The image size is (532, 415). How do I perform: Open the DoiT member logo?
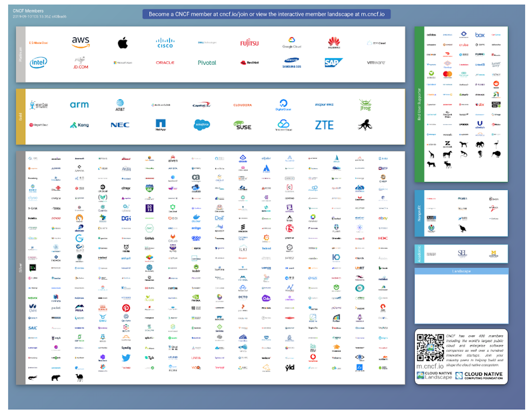coord(219,218)
